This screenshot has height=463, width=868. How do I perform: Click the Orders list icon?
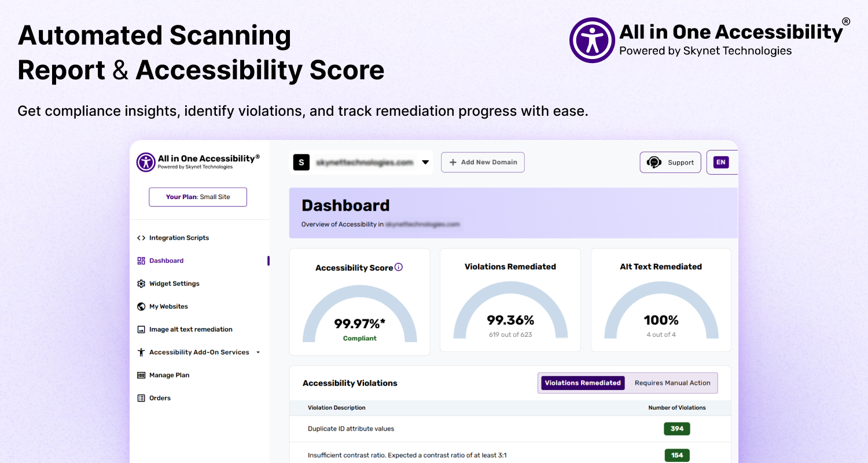tap(141, 398)
